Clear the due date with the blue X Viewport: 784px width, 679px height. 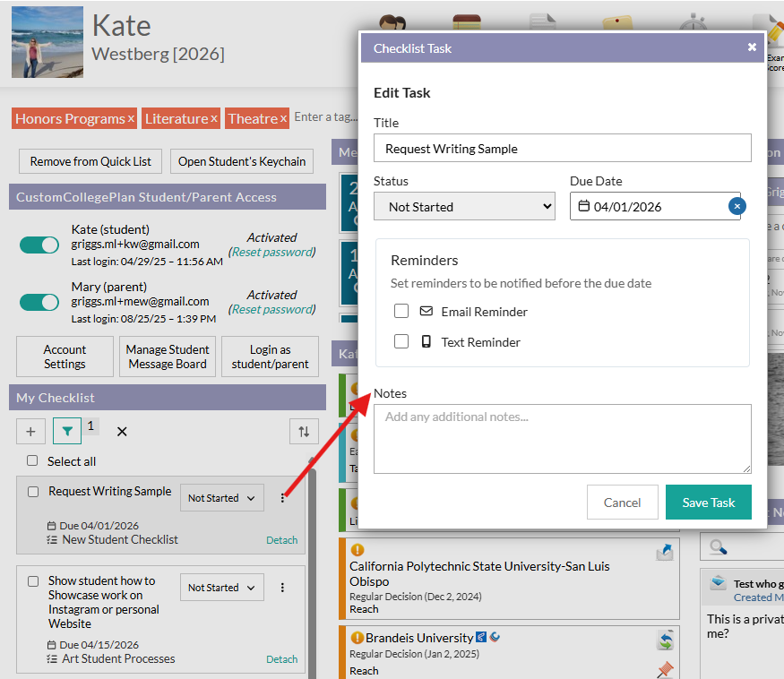(737, 206)
